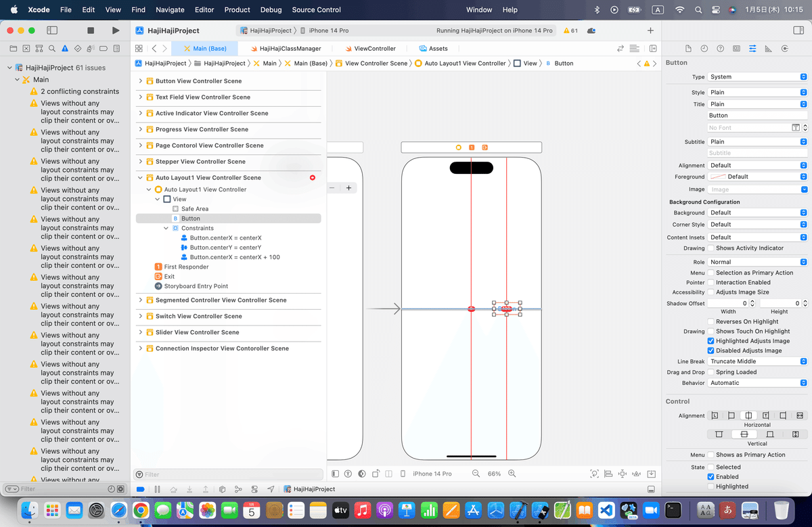
Task: Hide the inspectors panel
Action: click(x=798, y=30)
